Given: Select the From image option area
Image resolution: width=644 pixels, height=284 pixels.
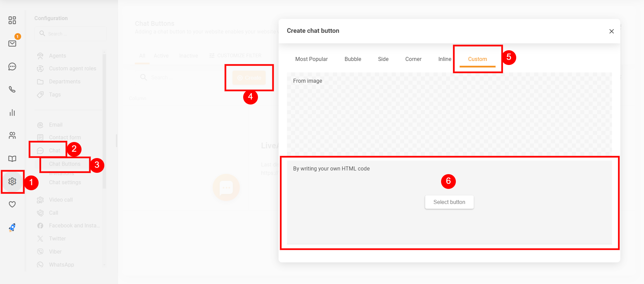Looking at the screenshot, I should (449, 114).
